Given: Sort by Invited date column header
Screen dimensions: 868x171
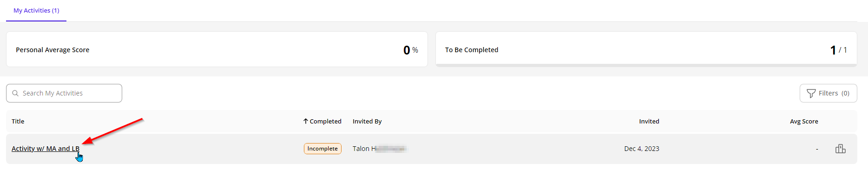Looking at the screenshot, I should click(x=649, y=121).
